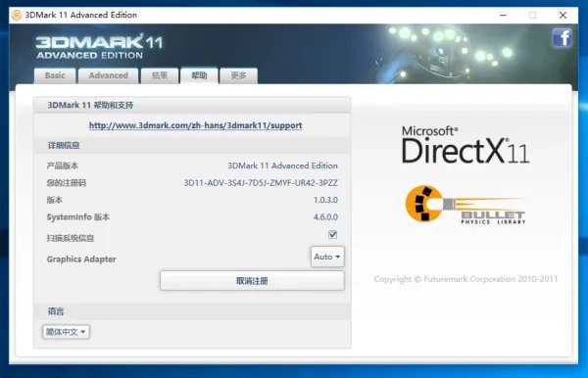Open the 3dmark.com support link

195,125
